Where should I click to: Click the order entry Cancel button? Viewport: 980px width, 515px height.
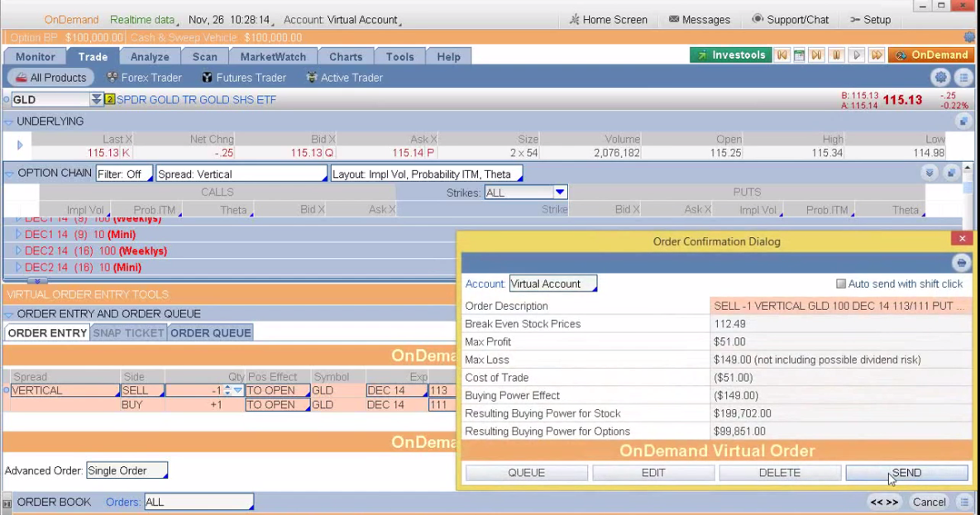pyautogui.click(x=929, y=502)
